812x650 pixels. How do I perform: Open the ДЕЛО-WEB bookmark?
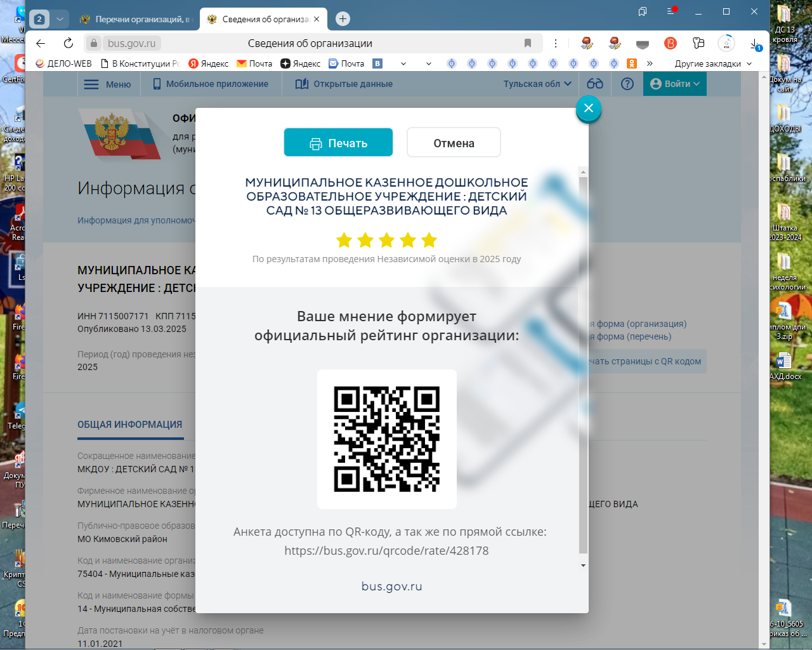(63, 63)
